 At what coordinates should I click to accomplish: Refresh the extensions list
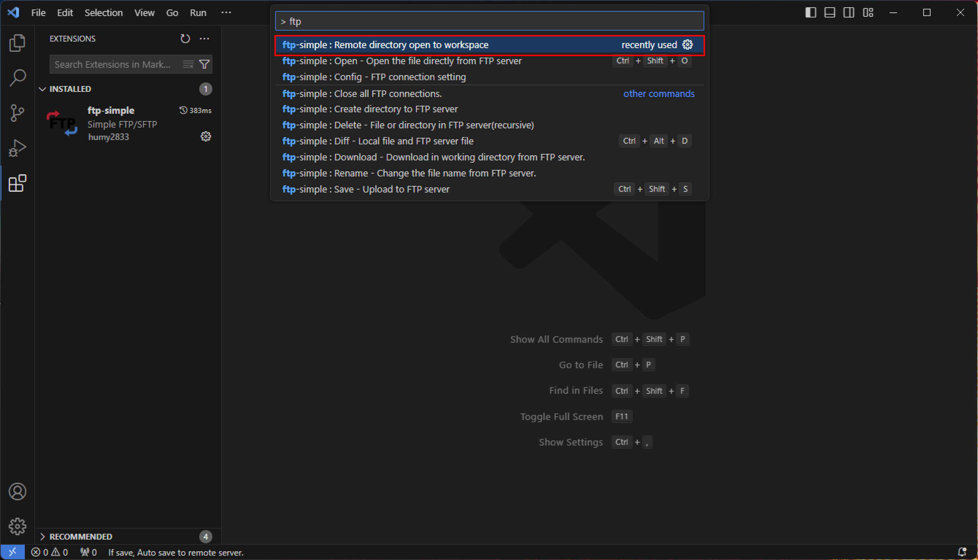[185, 38]
